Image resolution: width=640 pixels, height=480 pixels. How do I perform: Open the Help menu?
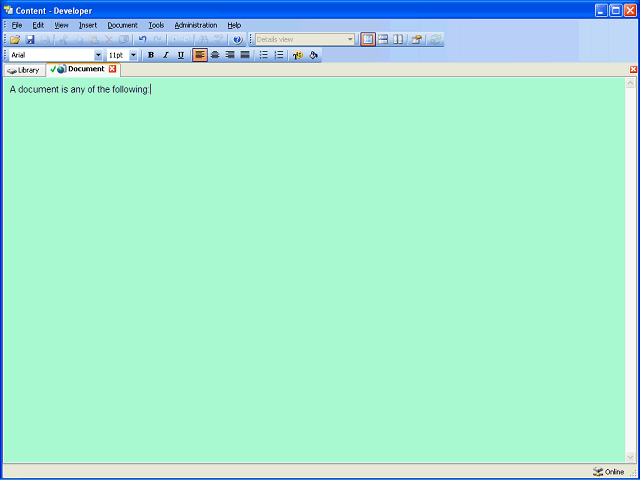[x=234, y=25]
